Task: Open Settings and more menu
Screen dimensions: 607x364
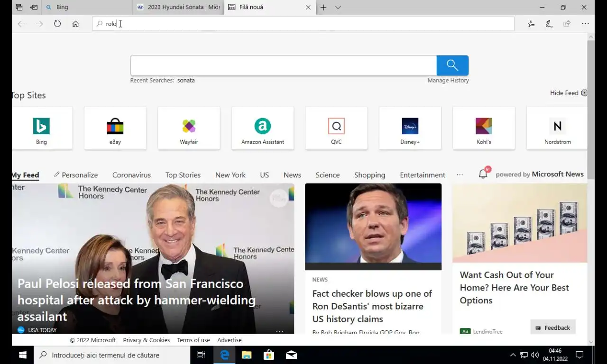Action: click(585, 24)
